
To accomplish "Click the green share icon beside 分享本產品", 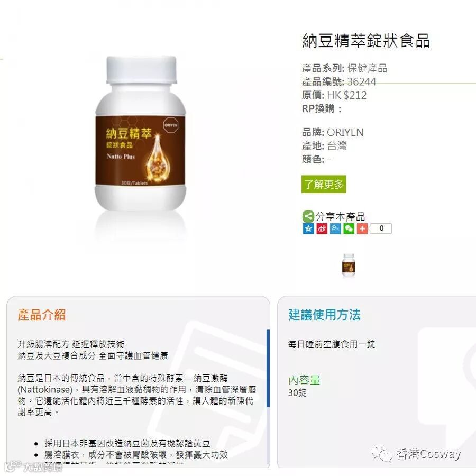I will tap(308, 216).
